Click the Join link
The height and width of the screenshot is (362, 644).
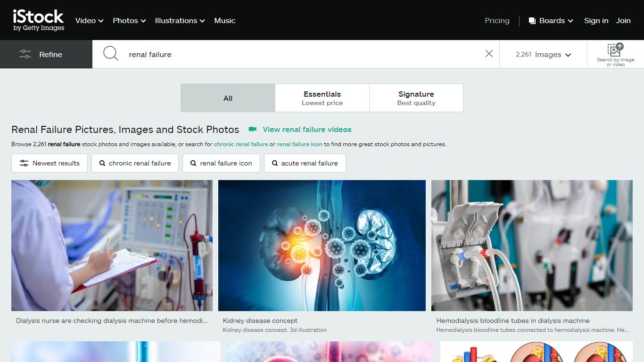pyautogui.click(x=623, y=21)
